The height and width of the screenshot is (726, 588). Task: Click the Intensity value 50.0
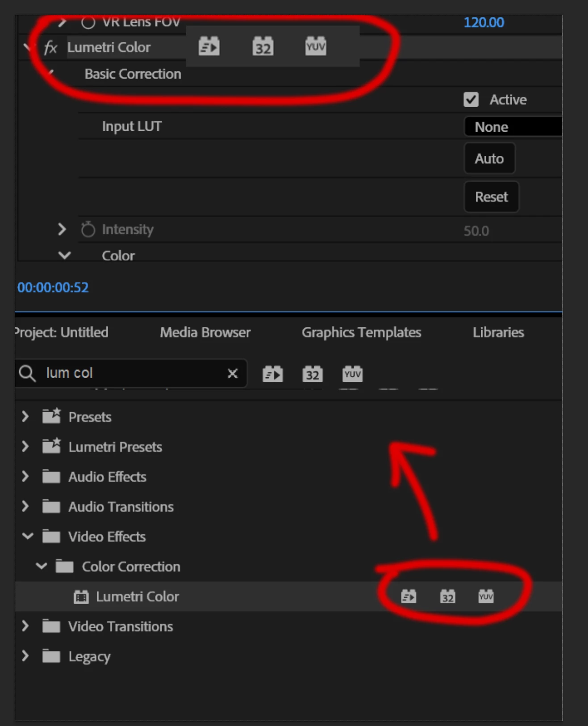tap(476, 231)
